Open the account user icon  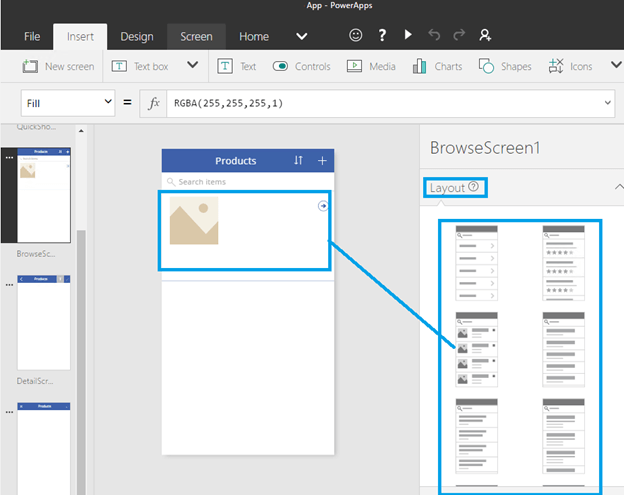tap(486, 36)
